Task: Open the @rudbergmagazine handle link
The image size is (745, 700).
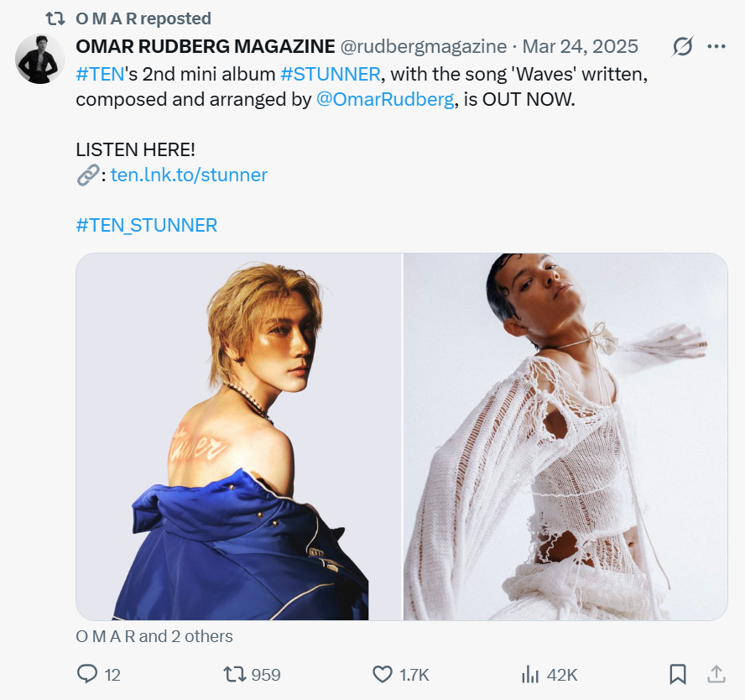Action: tap(424, 46)
